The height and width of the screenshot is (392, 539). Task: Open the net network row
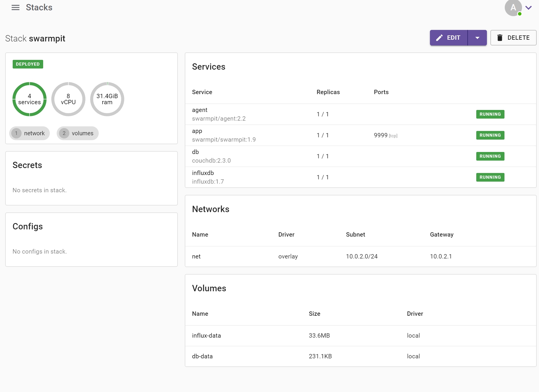pyautogui.click(x=361, y=256)
